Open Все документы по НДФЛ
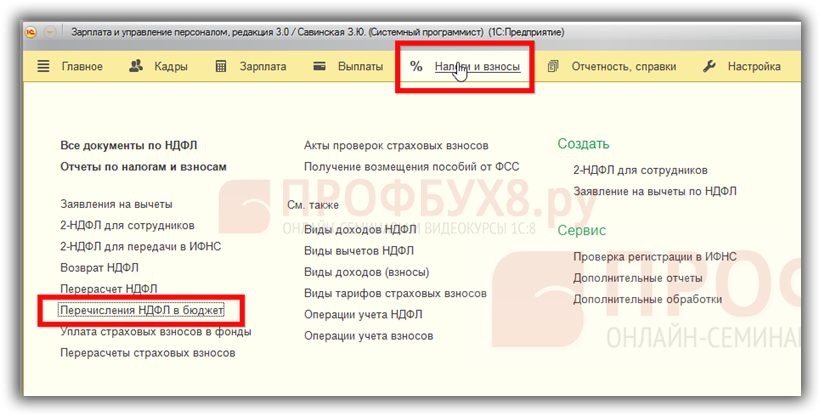This screenshot has height=416, width=821. click(129, 145)
